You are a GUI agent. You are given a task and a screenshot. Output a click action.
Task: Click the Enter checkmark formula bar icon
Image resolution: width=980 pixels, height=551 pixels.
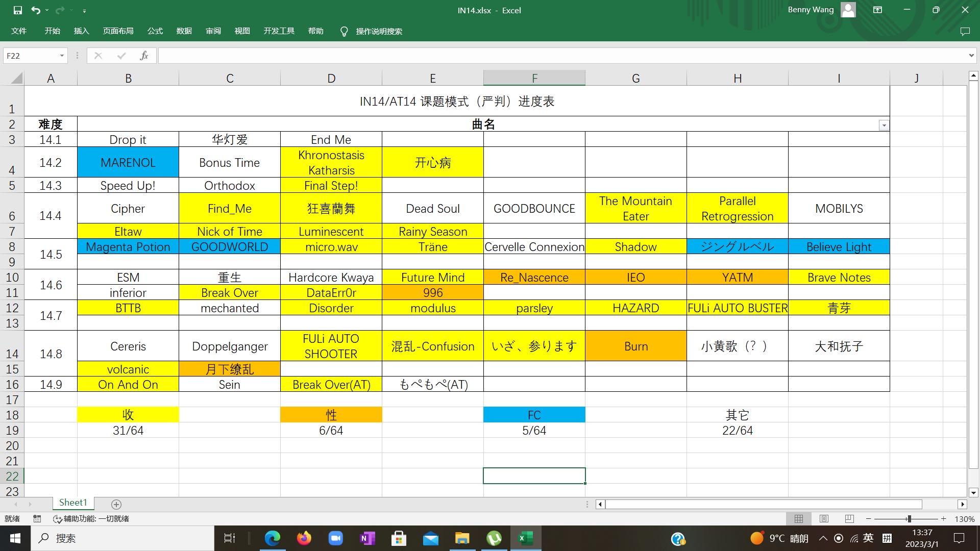coord(121,56)
